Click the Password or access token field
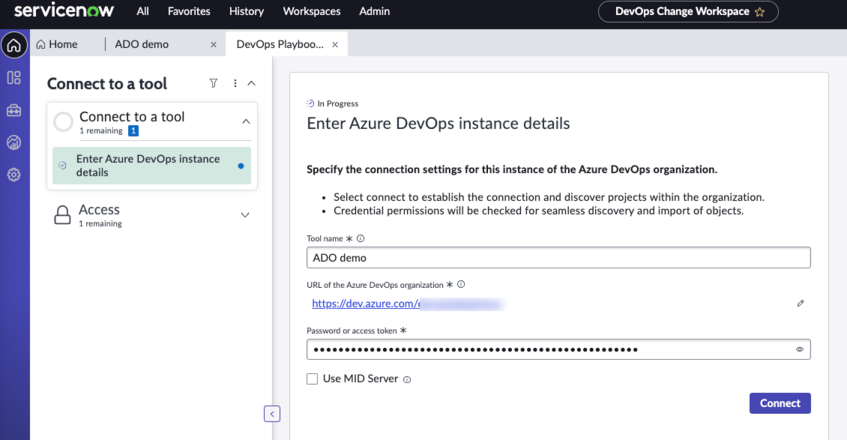Image resolution: width=847 pixels, height=440 pixels. point(559,349)
